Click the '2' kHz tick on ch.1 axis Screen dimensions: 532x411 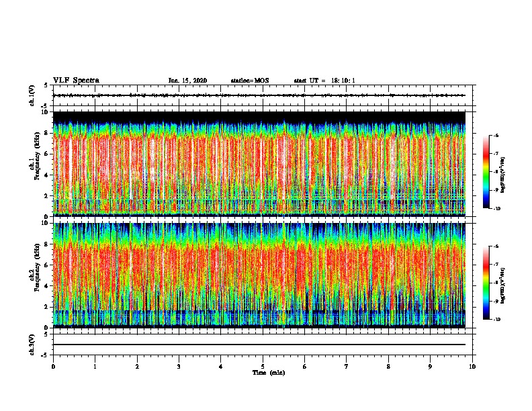[x=46, y=196]
